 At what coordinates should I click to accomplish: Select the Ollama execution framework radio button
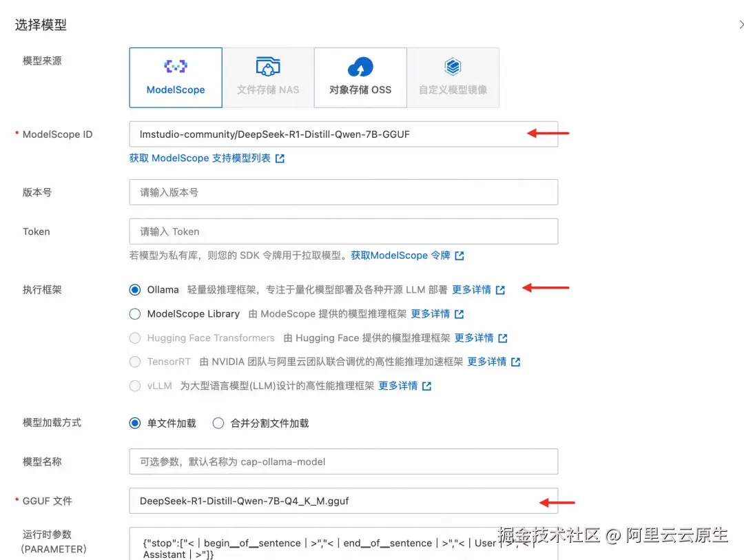pyautogui.click(x=135, y=290)
